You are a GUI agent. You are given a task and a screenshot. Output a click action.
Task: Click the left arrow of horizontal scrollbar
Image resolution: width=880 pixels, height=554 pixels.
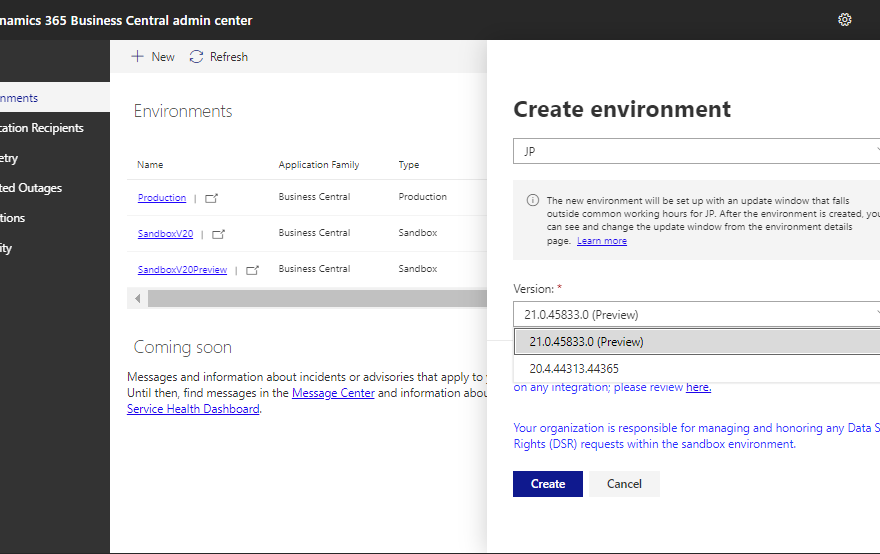138,298
